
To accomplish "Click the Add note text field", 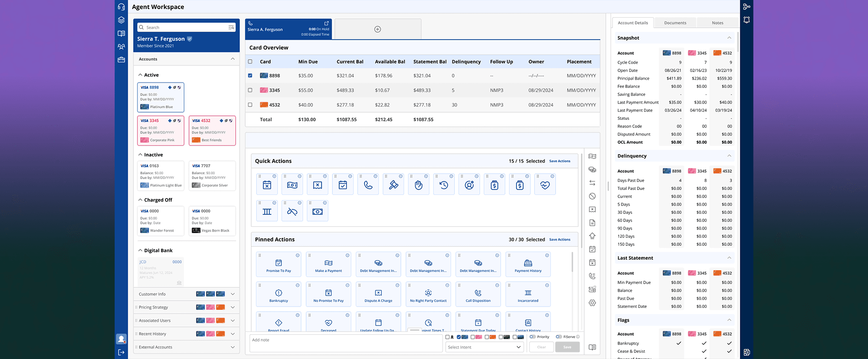I will [346, 343].
